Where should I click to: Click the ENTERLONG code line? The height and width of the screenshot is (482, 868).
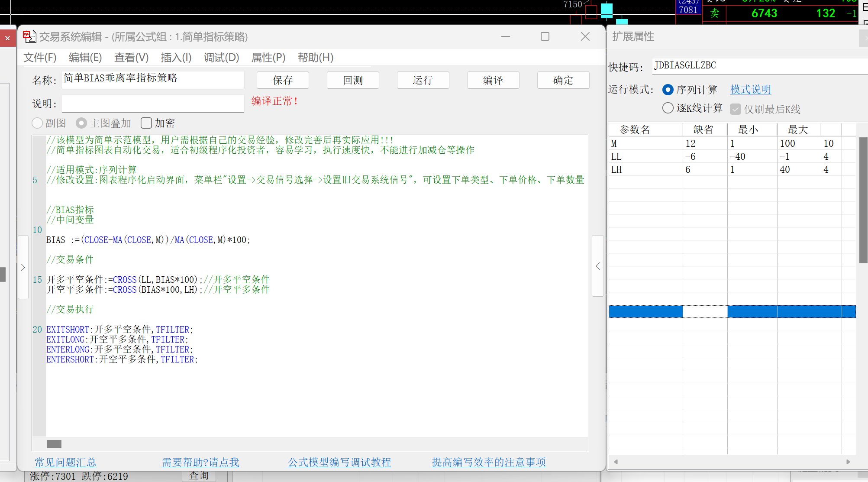coord(119,349)
